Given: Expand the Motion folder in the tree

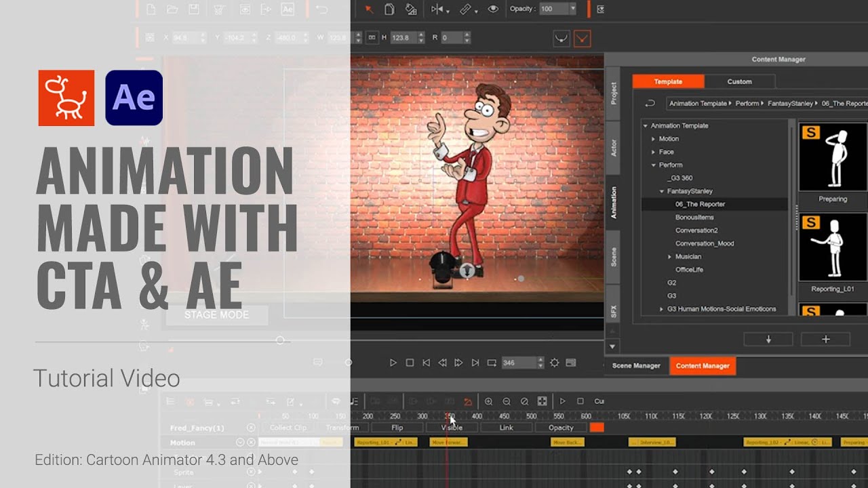Looking at the screenshot, I should pos(654,139).
